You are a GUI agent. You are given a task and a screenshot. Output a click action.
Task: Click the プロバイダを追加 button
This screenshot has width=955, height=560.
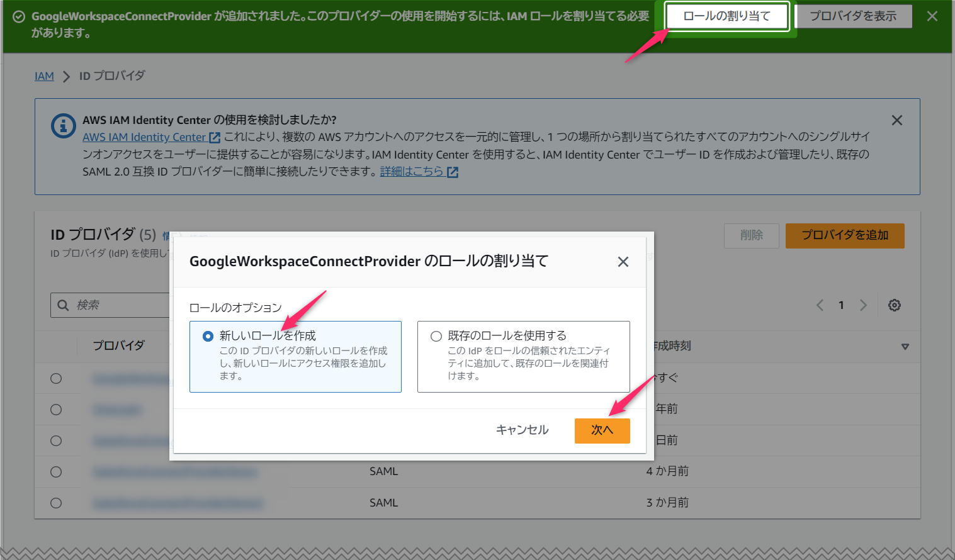(845, 235)
